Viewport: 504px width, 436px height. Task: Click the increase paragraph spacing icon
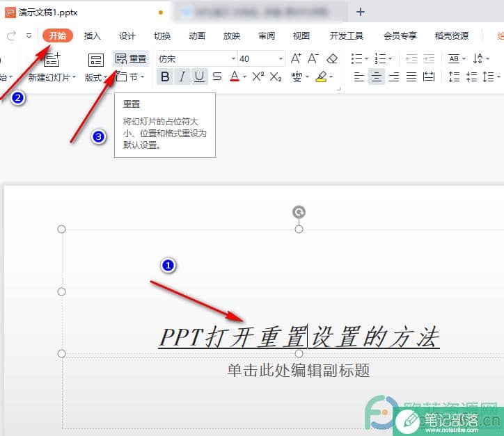point(454,76)
